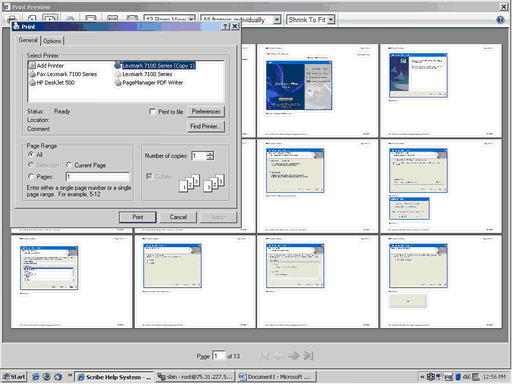Switch to the Options tab
Screen dimensions: 512x384
coord(52,41)
